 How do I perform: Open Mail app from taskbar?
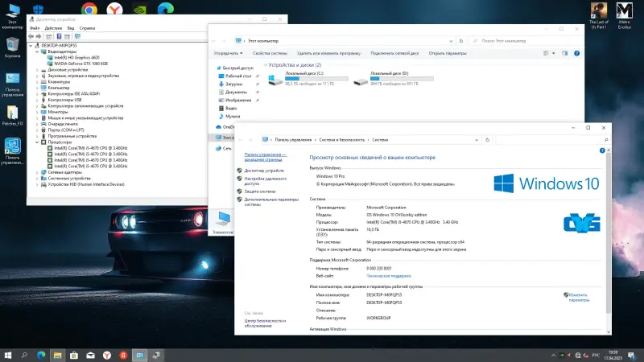click(x=90, y=356)
